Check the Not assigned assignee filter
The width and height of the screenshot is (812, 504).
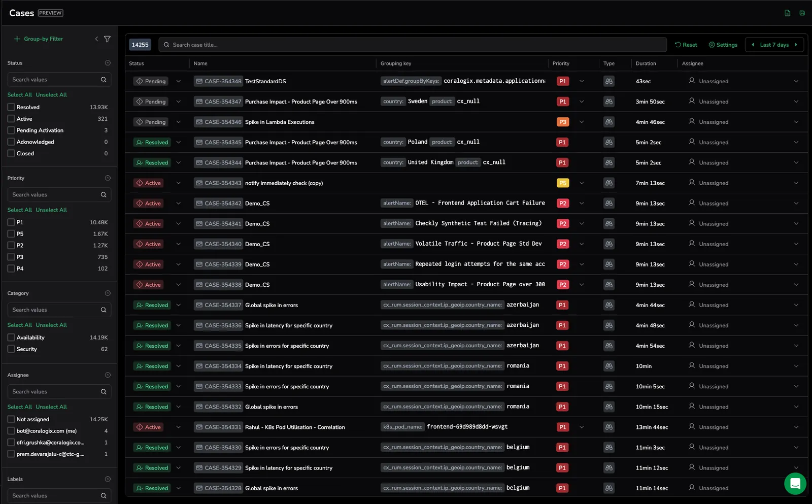point(11,419)
